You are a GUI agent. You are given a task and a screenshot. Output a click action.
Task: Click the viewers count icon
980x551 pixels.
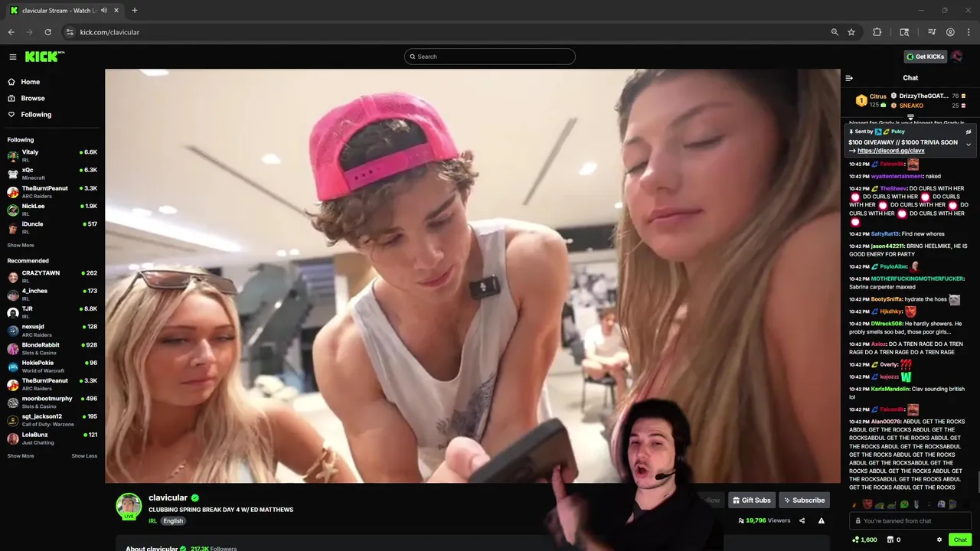[741, 520]
